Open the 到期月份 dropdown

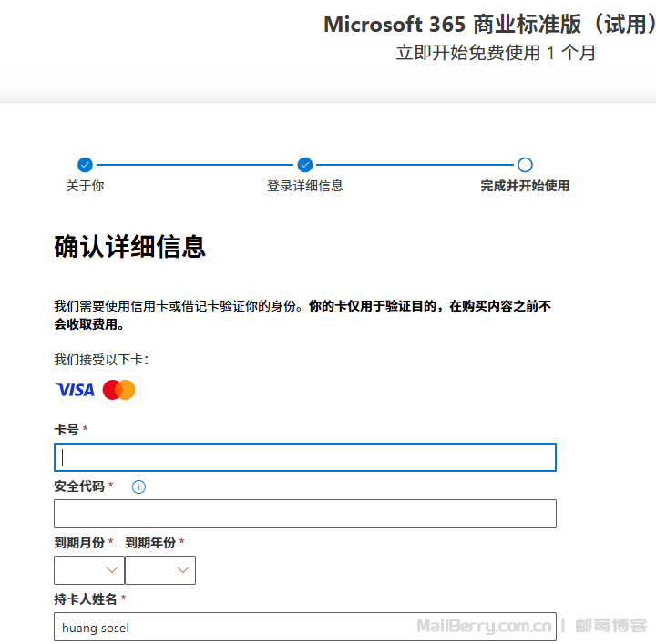(x=89, y=570)
